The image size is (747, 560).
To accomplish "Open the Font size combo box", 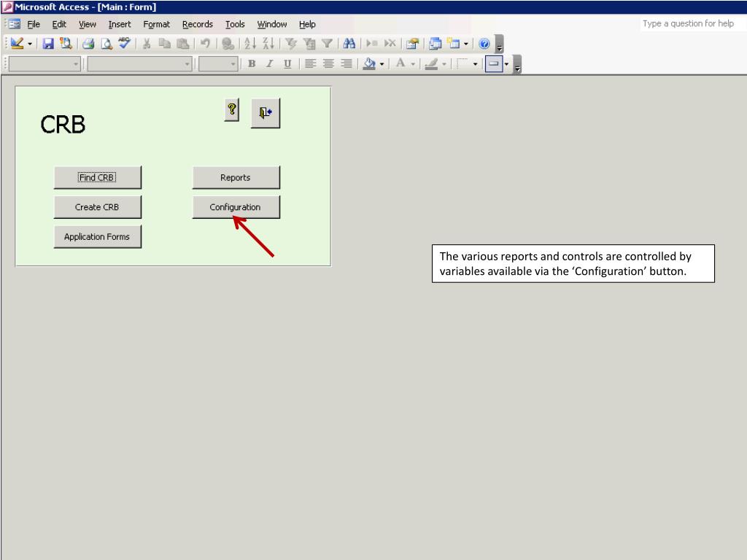I will click(x=218, y=64).
